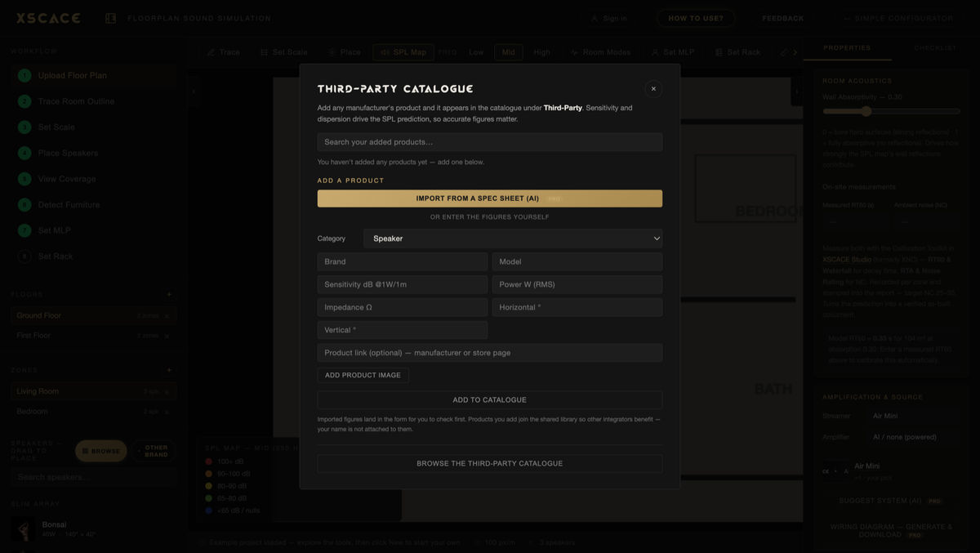The height and width of the screenshot is (553, 980).
Task: Choose the High frequency band
Action: click(x=541, y=52)
